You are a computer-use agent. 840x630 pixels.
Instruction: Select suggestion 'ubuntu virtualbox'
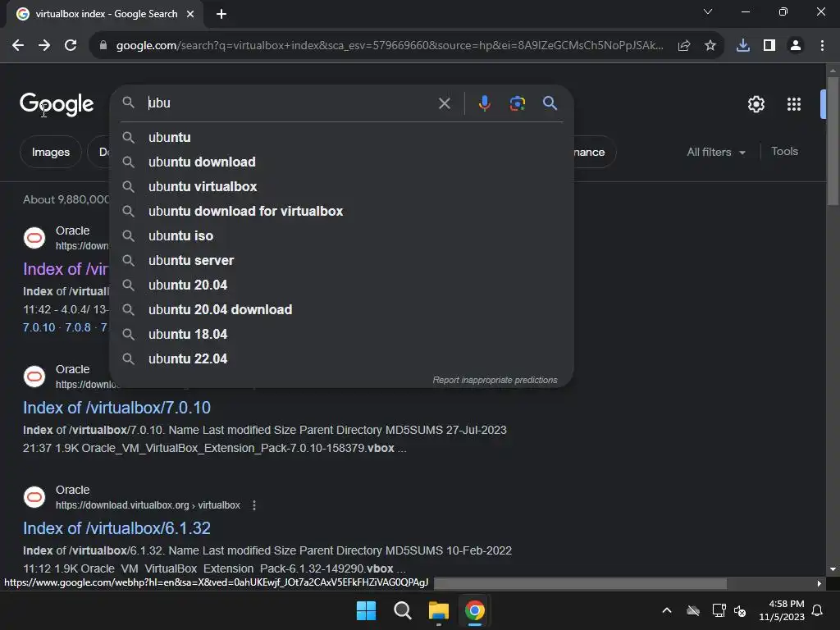click(x=341, y=186)
